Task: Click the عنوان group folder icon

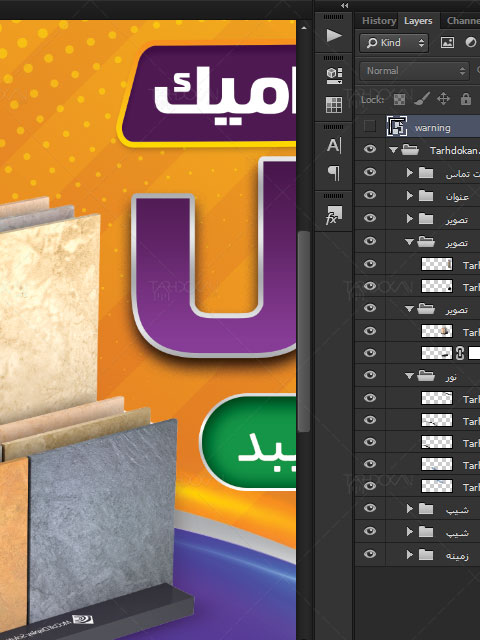Action: point(426,196)
